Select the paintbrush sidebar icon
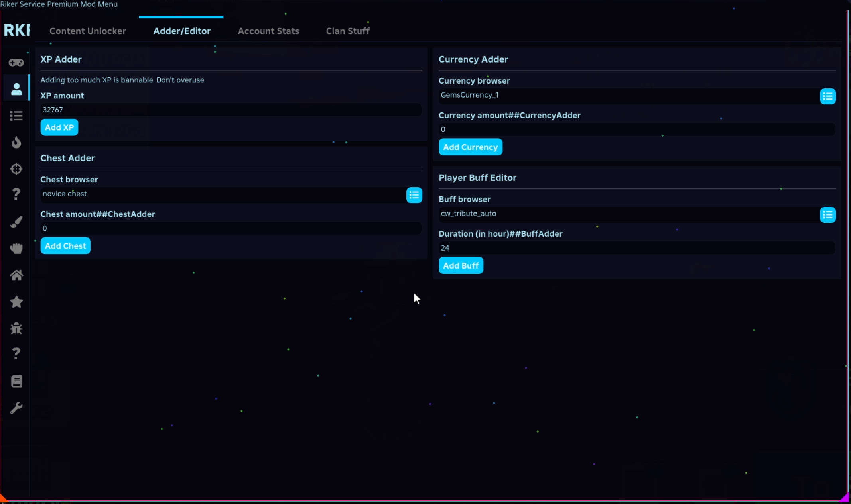851x504 pixels. pos(16,222)
